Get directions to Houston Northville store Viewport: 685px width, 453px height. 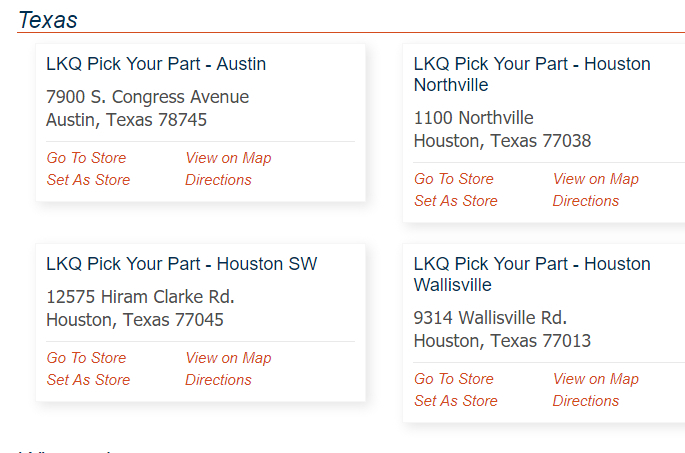click(586, 201)
